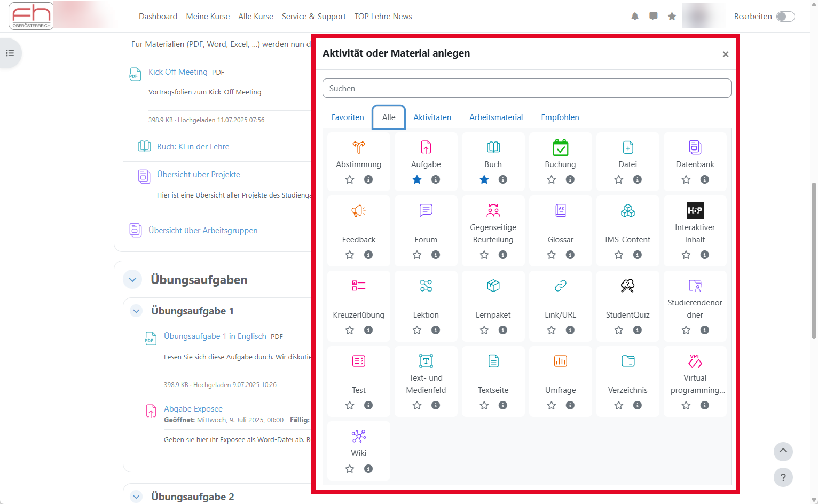Open the Empfohlen tab

click(x=560, y=117)
